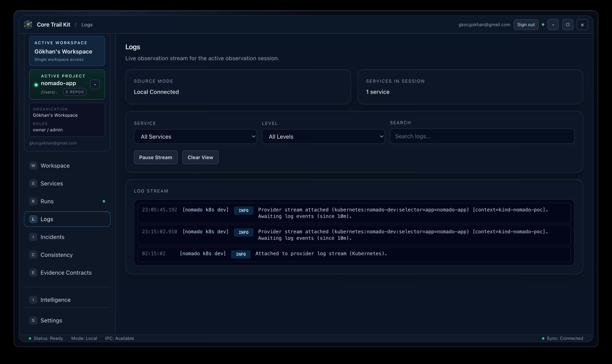Click green status dot next to nomado-app

pos(36,85)
